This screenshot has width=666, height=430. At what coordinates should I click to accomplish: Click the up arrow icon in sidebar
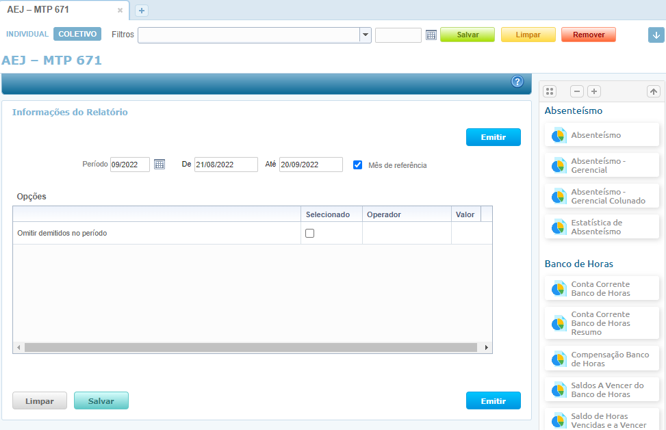pos(653,91)
